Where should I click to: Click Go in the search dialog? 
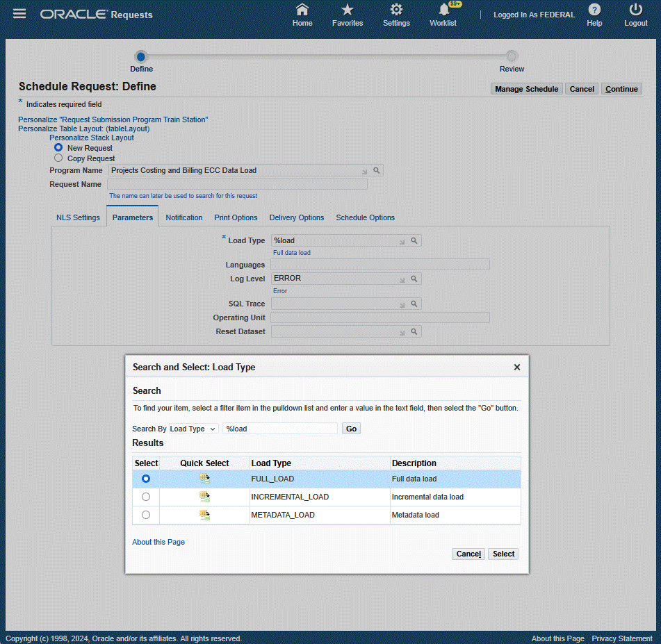351,429
